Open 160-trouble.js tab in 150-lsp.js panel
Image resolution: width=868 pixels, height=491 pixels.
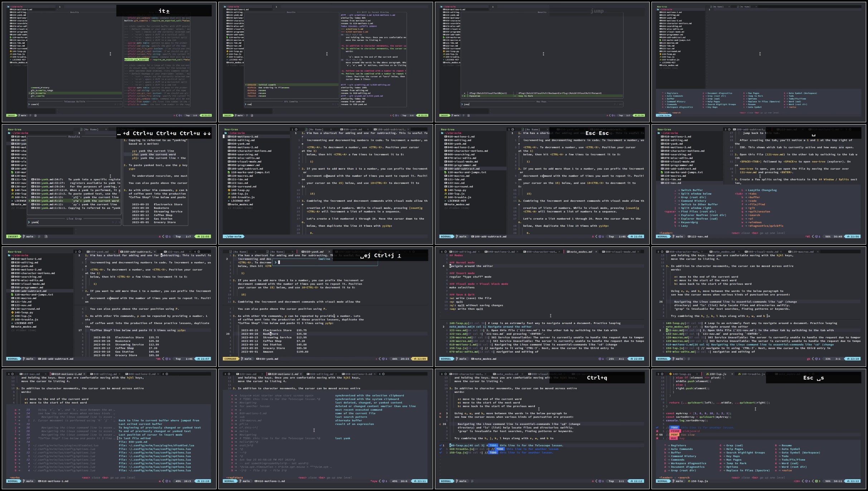(x=751, y=374)
